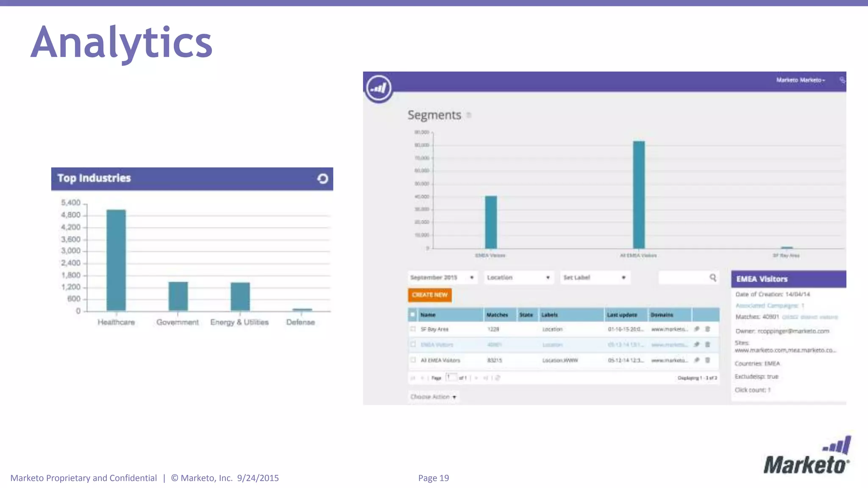Image resolution: width=868 pixels, height=488 pixels.
Task: Click the Government bar in Top Industries
Action: pyautogui.click(x=178, y=296)
